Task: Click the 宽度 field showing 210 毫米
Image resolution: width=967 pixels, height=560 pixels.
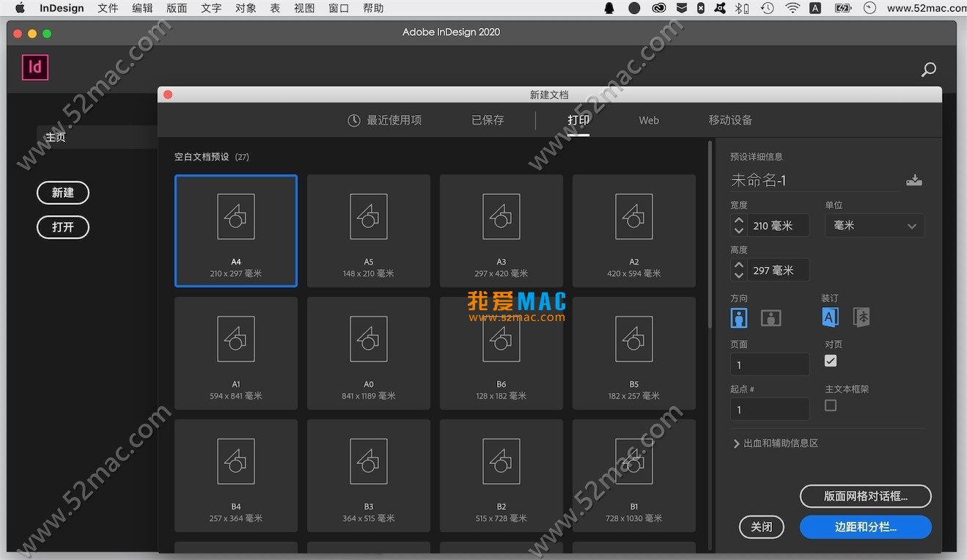Action: coord(779,226)
